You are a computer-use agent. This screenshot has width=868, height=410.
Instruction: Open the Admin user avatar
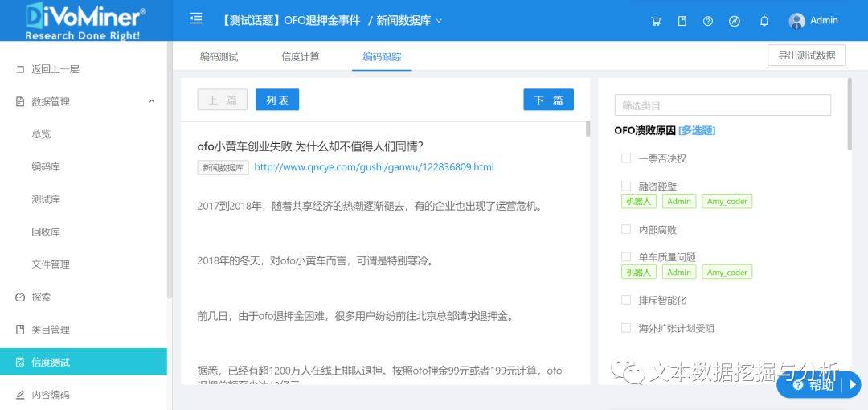pyautogui.click(x=796, y=21)
